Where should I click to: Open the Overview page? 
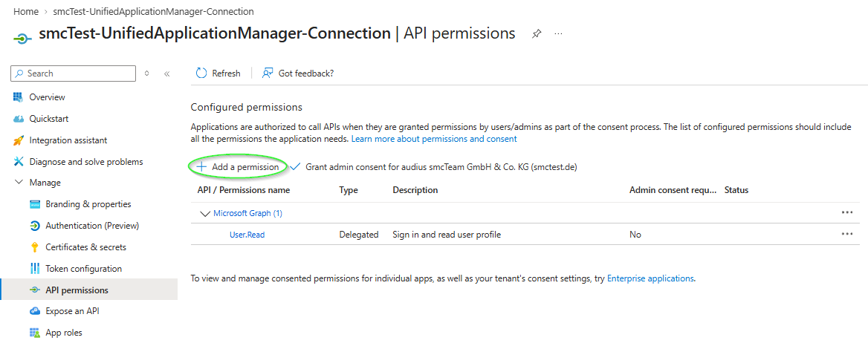47,97
